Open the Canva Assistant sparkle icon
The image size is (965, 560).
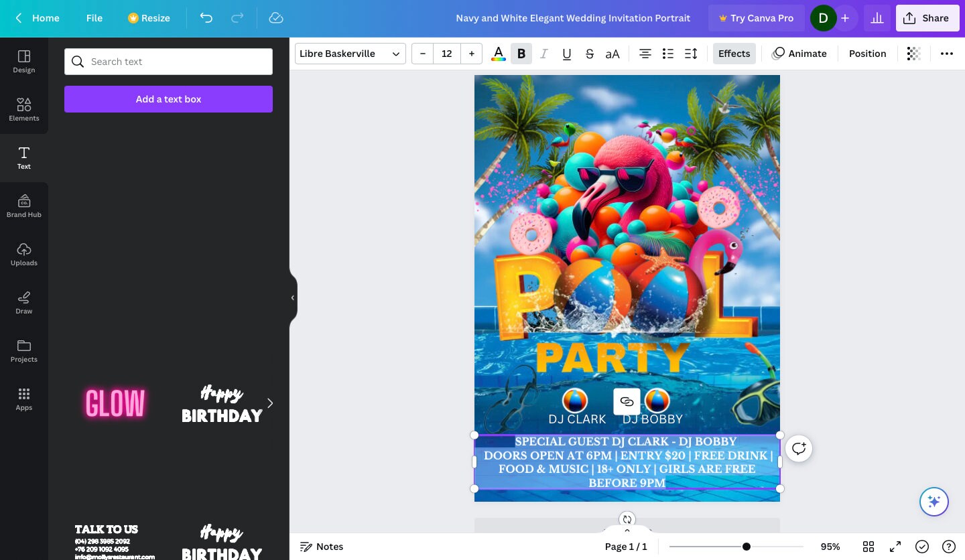tap(934, 501)
